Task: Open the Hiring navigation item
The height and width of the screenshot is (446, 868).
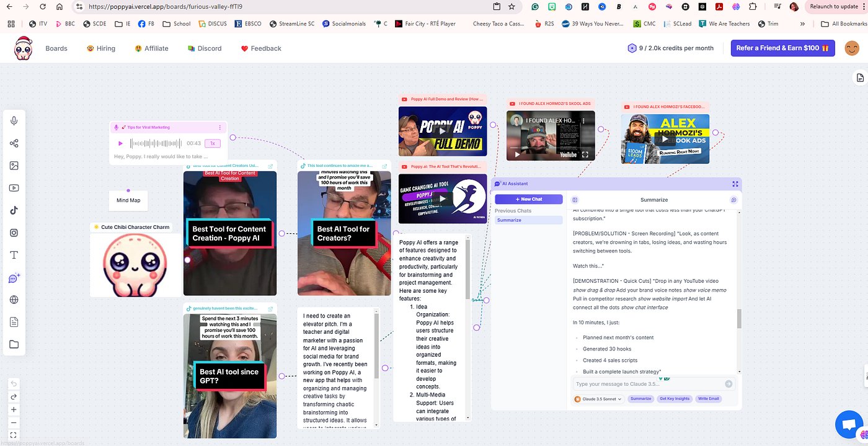Action: coord(101,48)
